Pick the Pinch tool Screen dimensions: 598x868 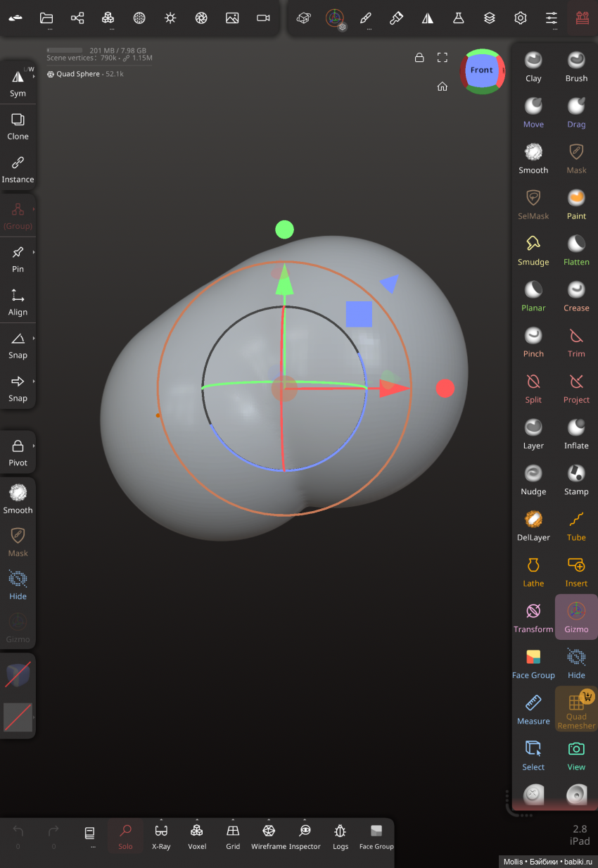pyautogui.click(x=533, y=342)
